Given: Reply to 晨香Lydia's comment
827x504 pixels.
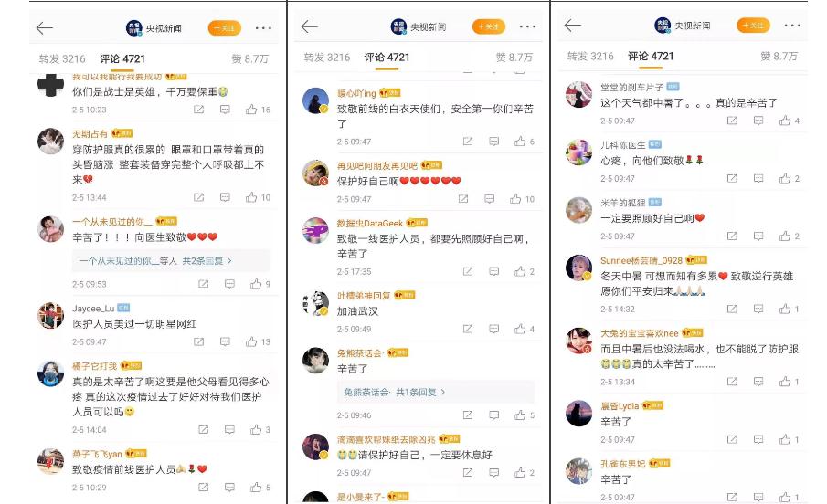Looking at the screenshot, I should tap(758, 439).
